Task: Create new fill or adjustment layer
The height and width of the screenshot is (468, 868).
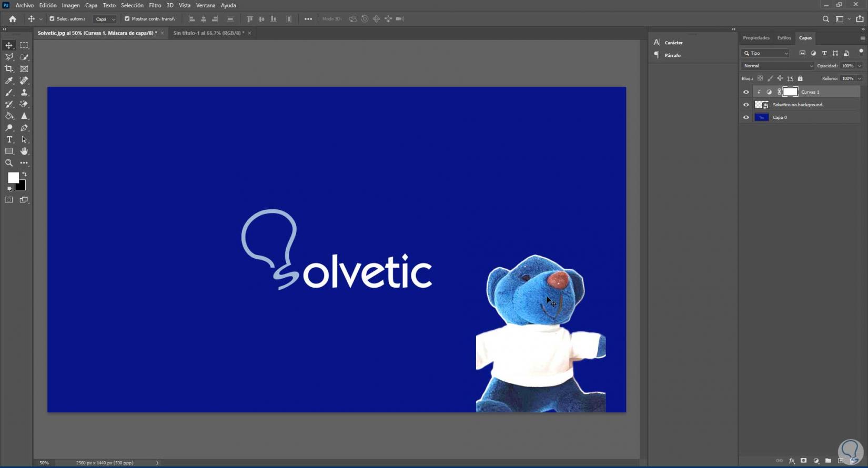Action: tap(816, 461)
